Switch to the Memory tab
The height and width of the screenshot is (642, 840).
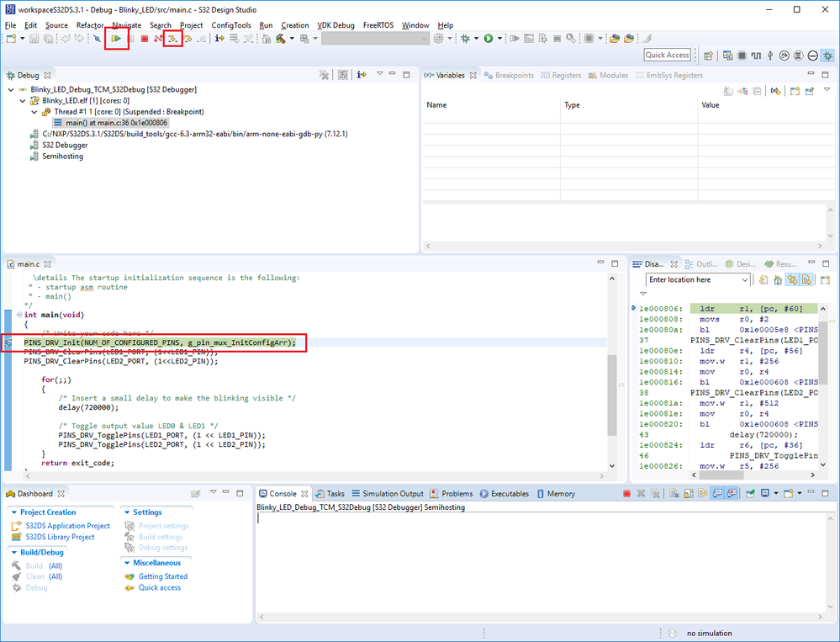(556, 494)
